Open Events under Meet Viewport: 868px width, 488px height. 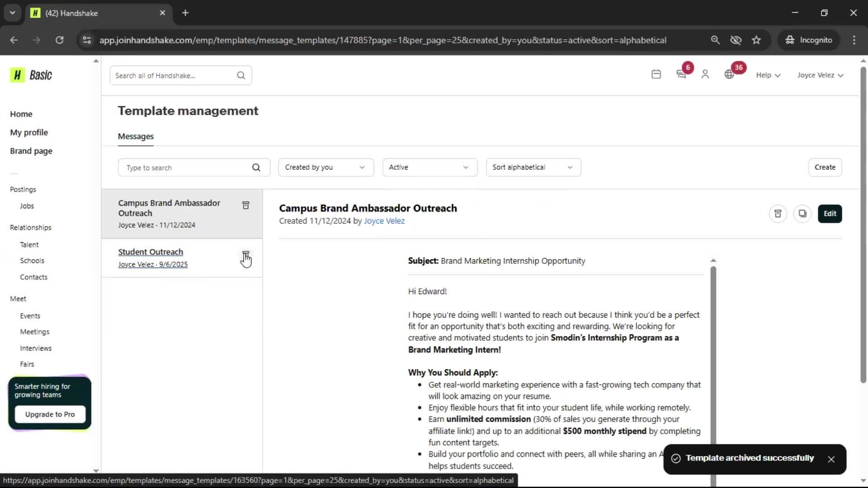pyautogui.click(x=30, y=316)
